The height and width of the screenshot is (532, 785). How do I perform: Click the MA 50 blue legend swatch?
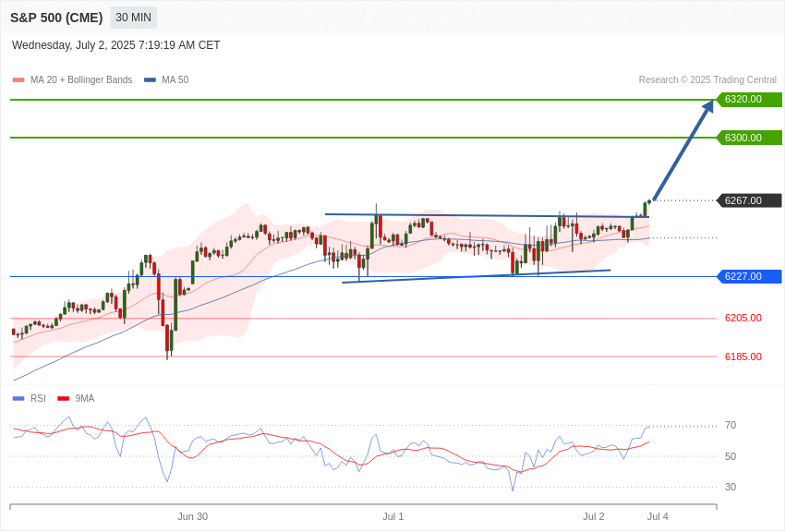click(x=150, y=80)
